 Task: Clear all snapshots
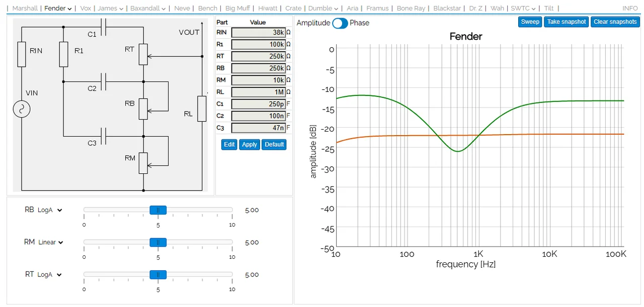(x=615, y=22)
